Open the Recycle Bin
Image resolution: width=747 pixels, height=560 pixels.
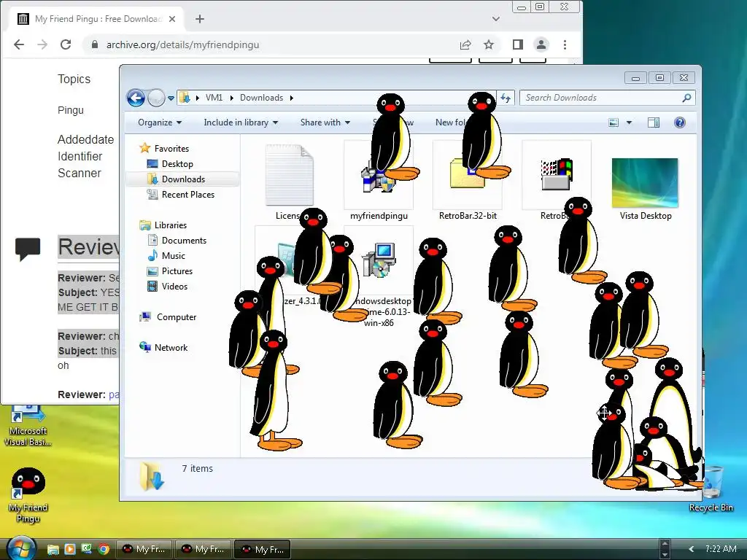[711, 488]
